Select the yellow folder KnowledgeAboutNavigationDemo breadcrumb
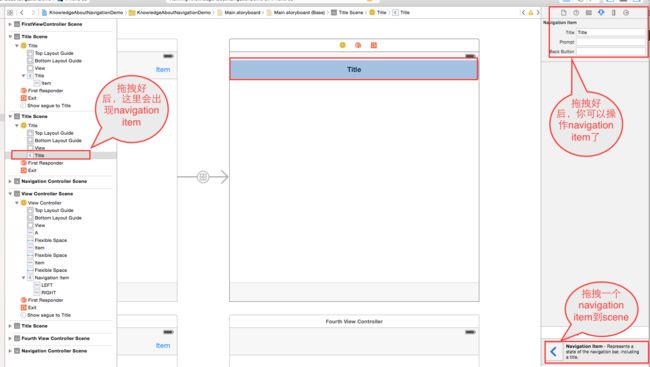 click(x=170, y=12)
